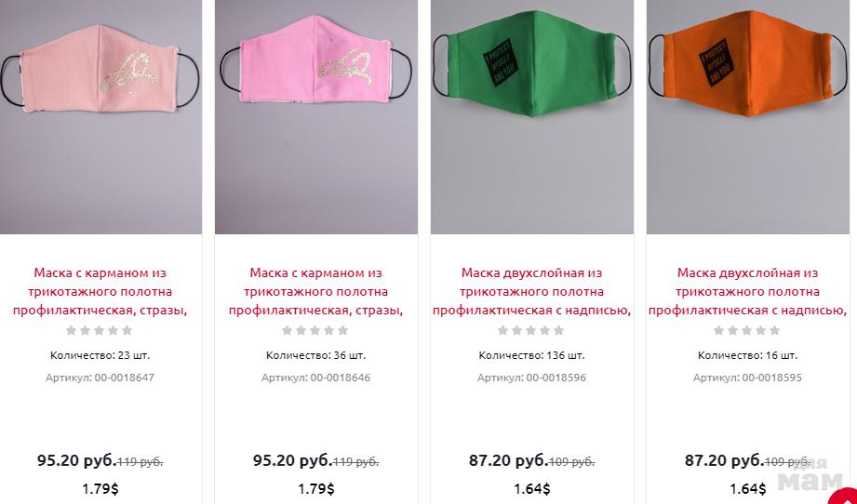Open title link of orange two-layer mask 00-0018595
Screen dimensions: 857x504
tap(748, 292)
